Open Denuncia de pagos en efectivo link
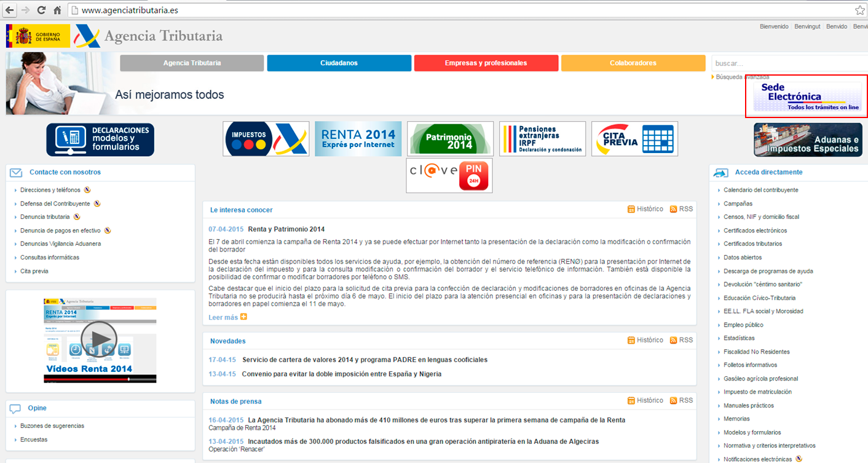The width and height of the screenshot is (868, 463). pos(60,231)
